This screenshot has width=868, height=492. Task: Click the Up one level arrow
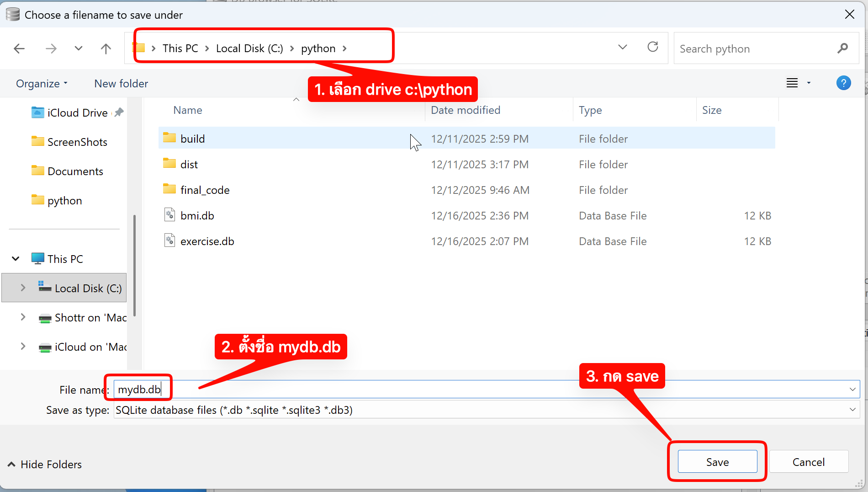tap(106, 48)
